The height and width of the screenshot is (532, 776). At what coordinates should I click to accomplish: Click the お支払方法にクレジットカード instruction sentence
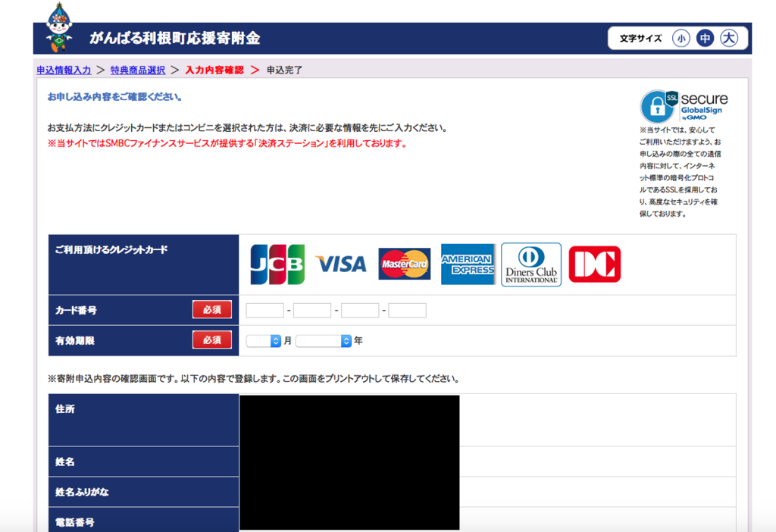click(248, 127)
